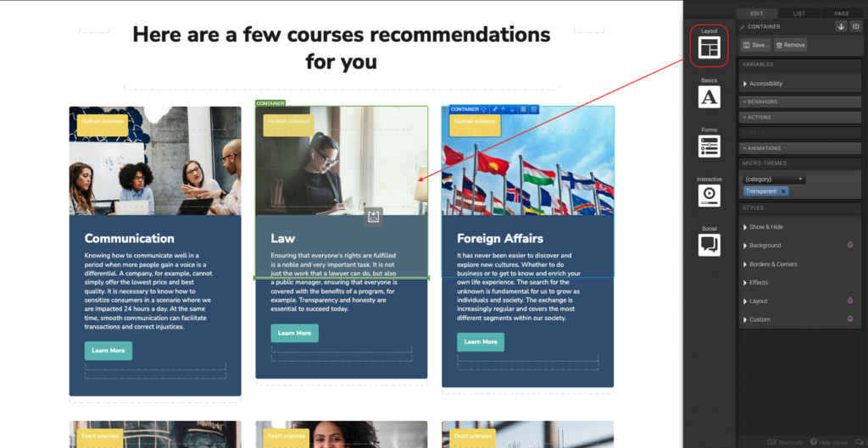Open the Basics widgets category
The width and height of the screenshot is (868, 448).
709,97
